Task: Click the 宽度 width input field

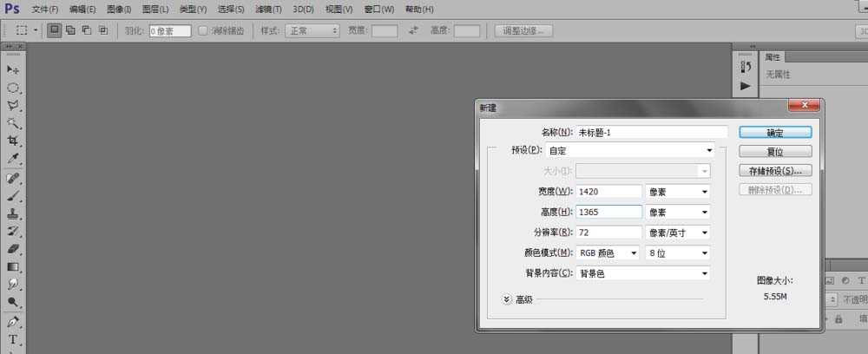Action: coord(608,191)
